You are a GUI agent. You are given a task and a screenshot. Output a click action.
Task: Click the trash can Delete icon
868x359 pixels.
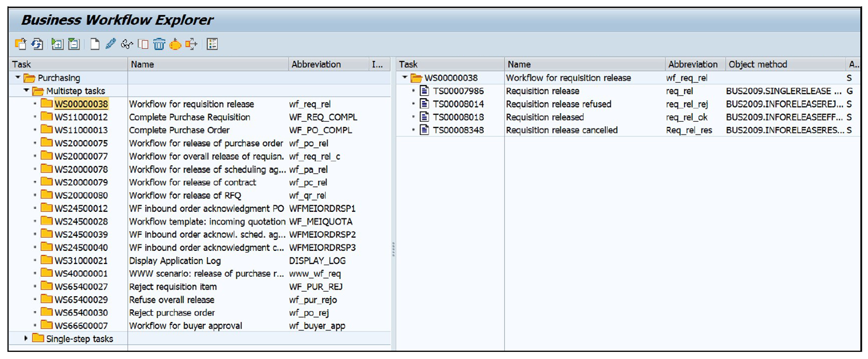(x=159, y=44)
